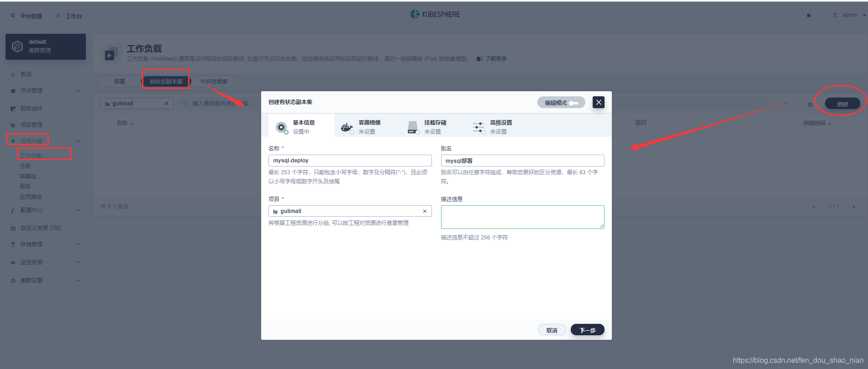
Task: Focus the 名称 field with mysql-deploy
Action: [350, 161]
